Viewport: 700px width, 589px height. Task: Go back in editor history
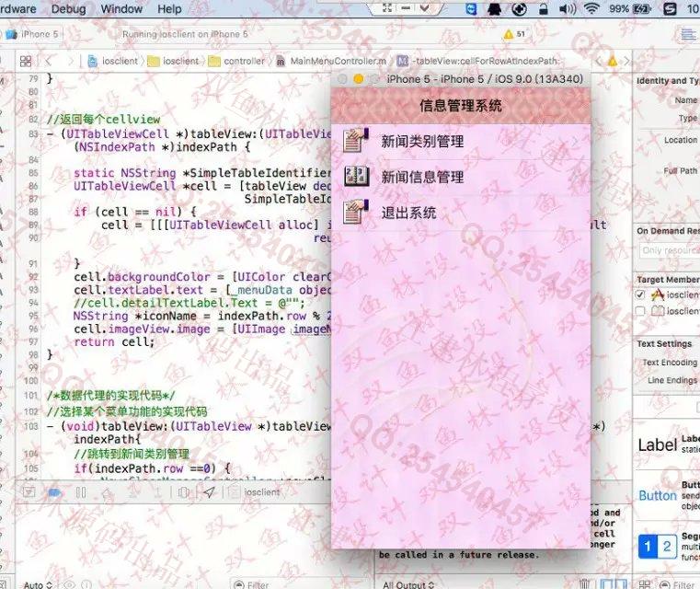click(x=48, y=61)
